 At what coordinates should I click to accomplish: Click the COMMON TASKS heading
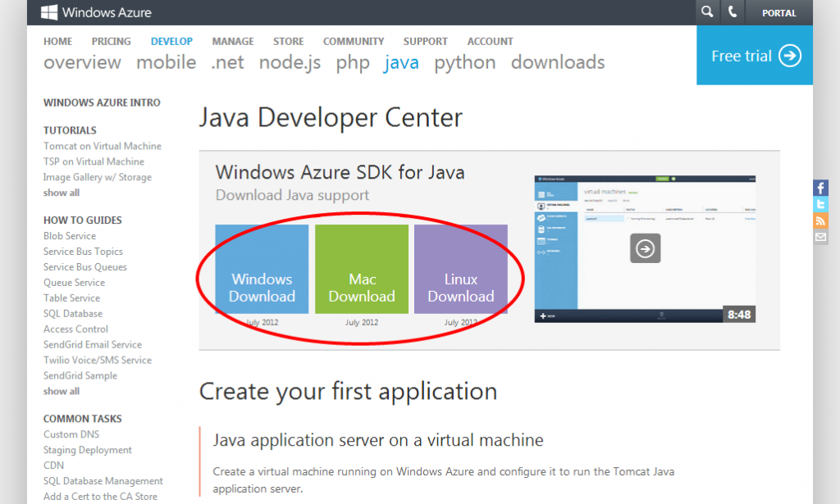(x=83, y=419)
